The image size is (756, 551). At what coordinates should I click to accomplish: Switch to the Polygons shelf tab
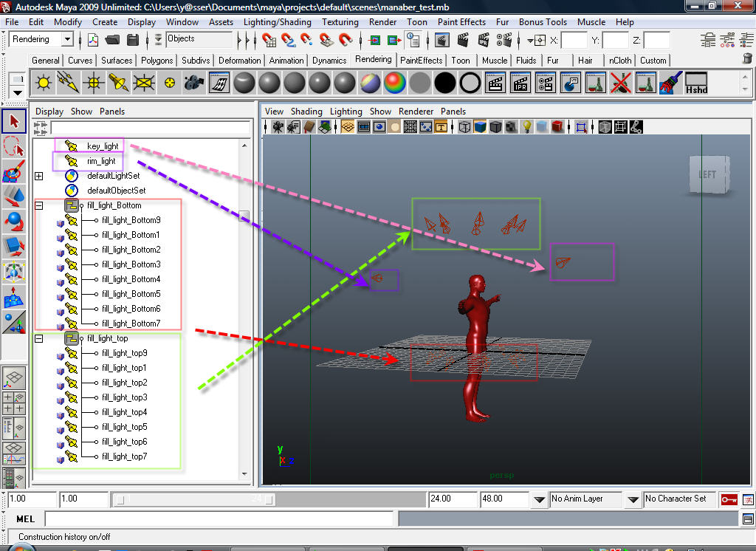(x=157, y=61)
